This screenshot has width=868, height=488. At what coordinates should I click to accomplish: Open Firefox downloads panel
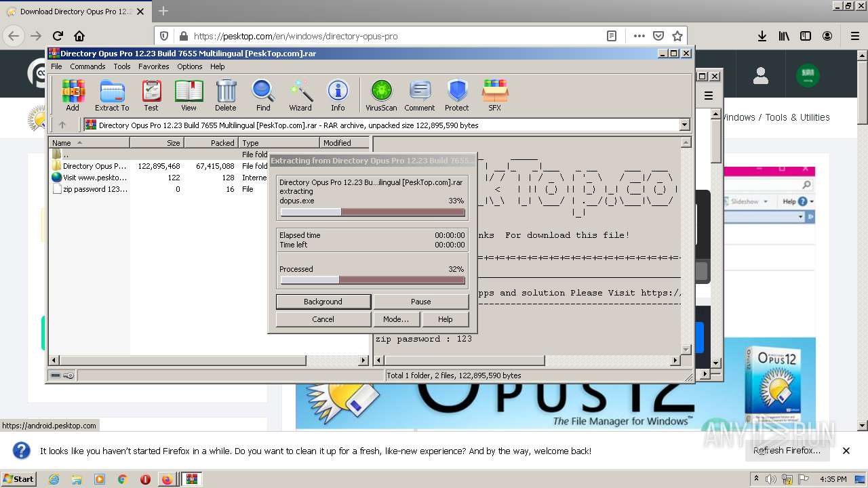pyautogui.click(x=762, y=36)
